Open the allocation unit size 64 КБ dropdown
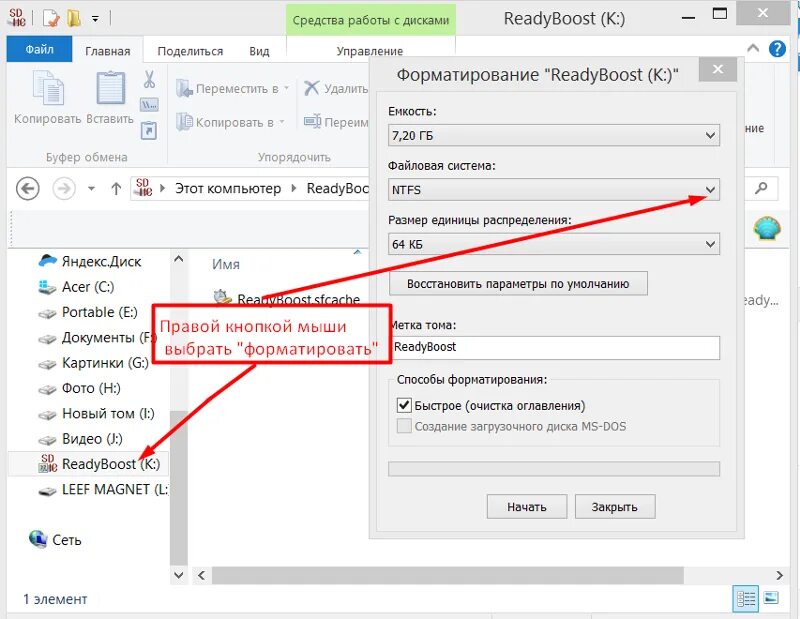The image size is (800, 619). [x=554, y=244]
